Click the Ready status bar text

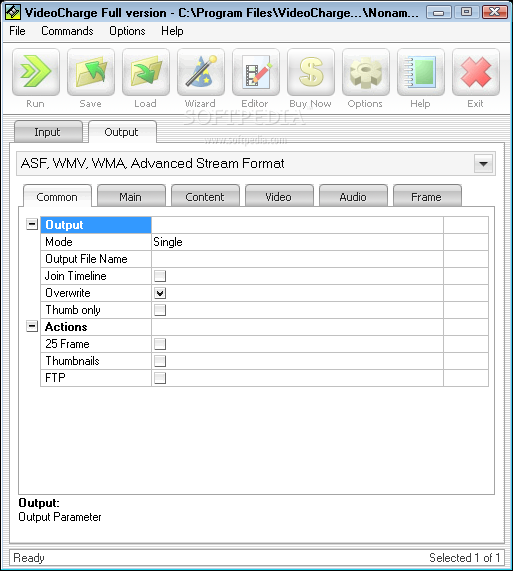[x=29, y=558]
